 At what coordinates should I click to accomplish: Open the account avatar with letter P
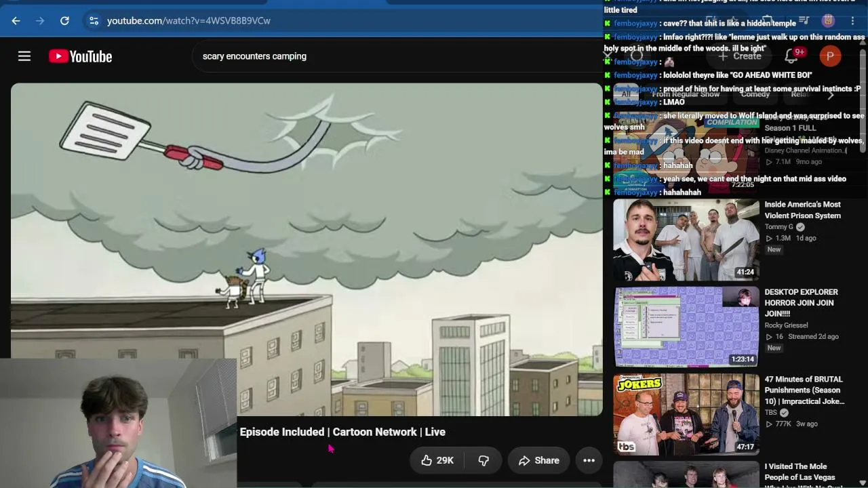pos(830,56)
